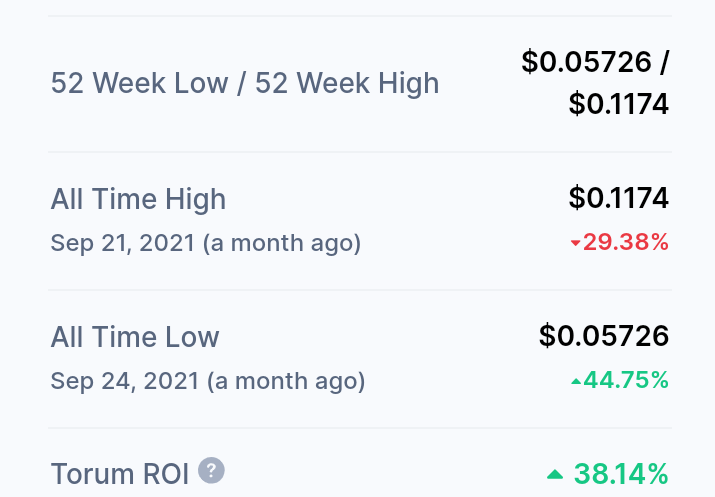Image resolution: width=715 pixels, height=497 pixels.
Task: Select the Torum ROI label
Action: (120, 474)
